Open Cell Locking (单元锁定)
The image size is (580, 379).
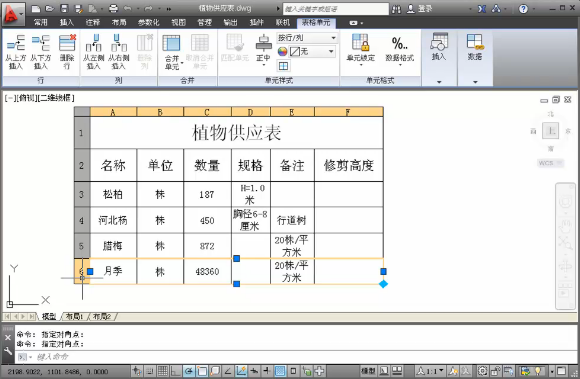[361, 50]
